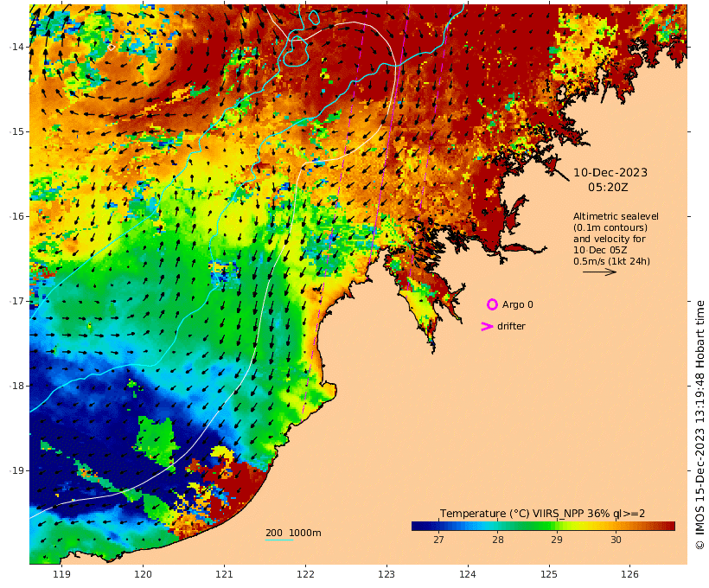The image size is (709, 588).
Task: Click the 'and velocity for' caption line
Action: [x=609, y=239]
